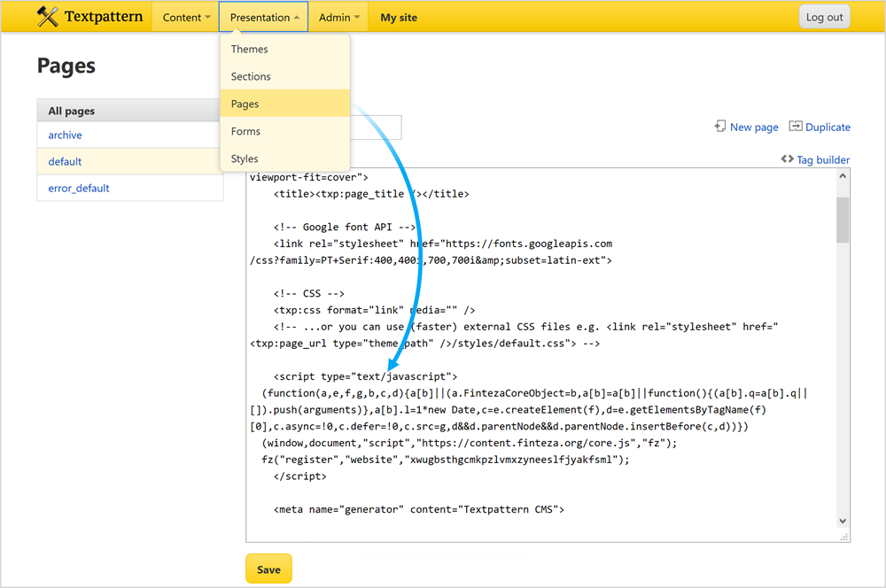Viewport: 886px width, 588px height.
Task: Open Styles from the Presentation menu
Action: point(245,159)
